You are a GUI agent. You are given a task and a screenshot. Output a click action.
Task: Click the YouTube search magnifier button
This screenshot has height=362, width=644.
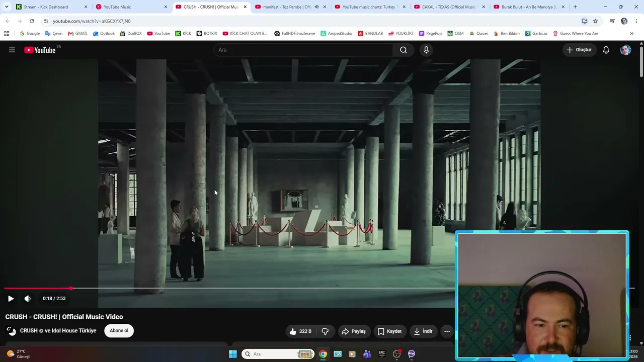coord(404,50)
